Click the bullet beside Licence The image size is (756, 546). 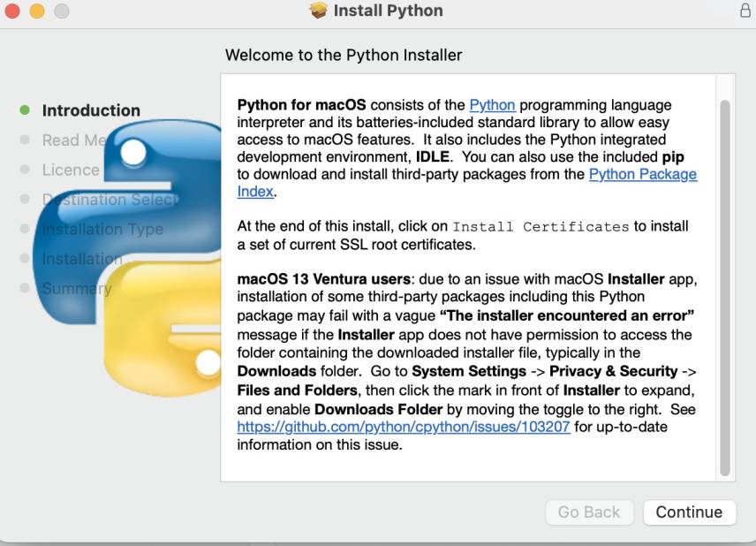coord(24,170)
